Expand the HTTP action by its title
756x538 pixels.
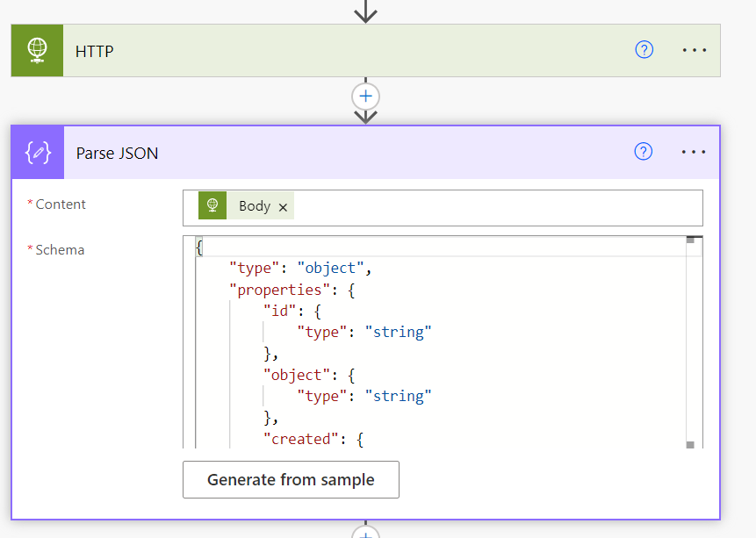95,51
